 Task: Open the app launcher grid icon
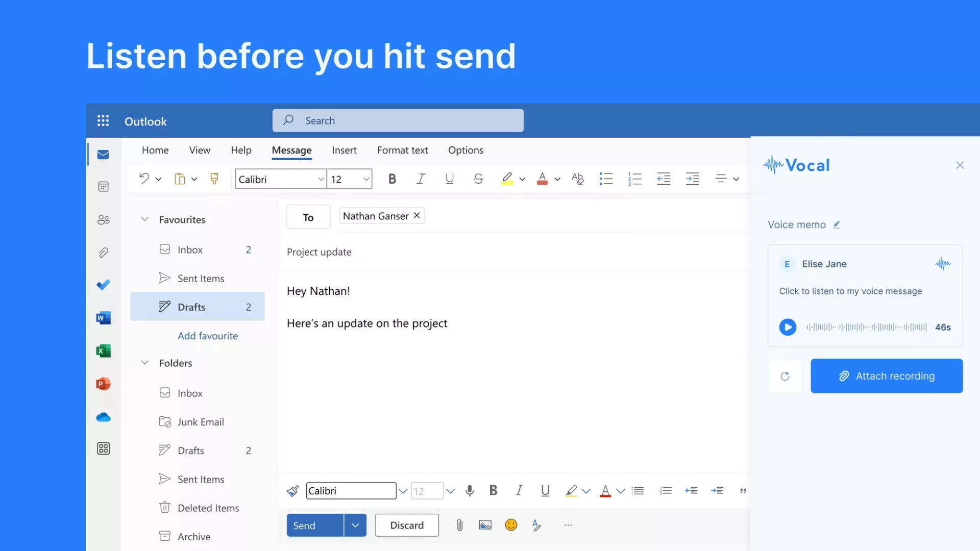pyautogui.click(x=103, y=121)
